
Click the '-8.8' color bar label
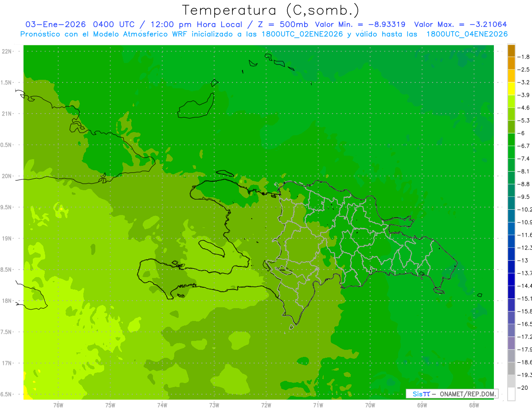point(524,184)
